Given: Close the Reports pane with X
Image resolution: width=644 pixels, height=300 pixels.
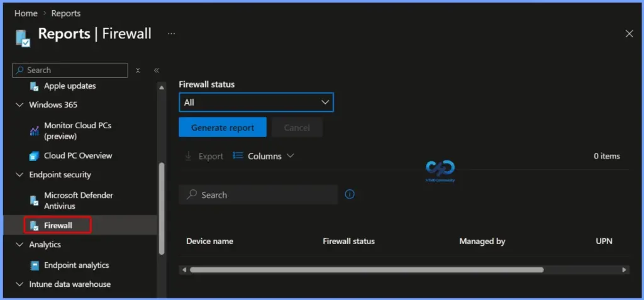Looking at the screenshot, I should (629, 34).
